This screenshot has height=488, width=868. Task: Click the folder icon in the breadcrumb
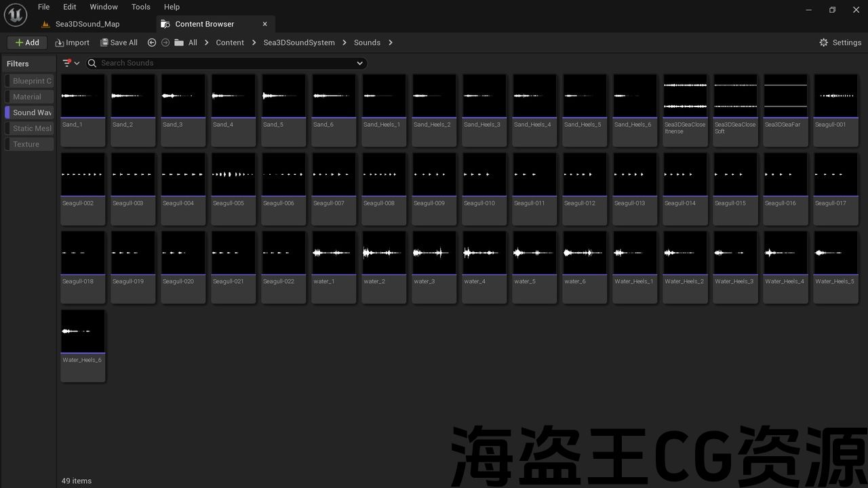(x=179, y=43)
